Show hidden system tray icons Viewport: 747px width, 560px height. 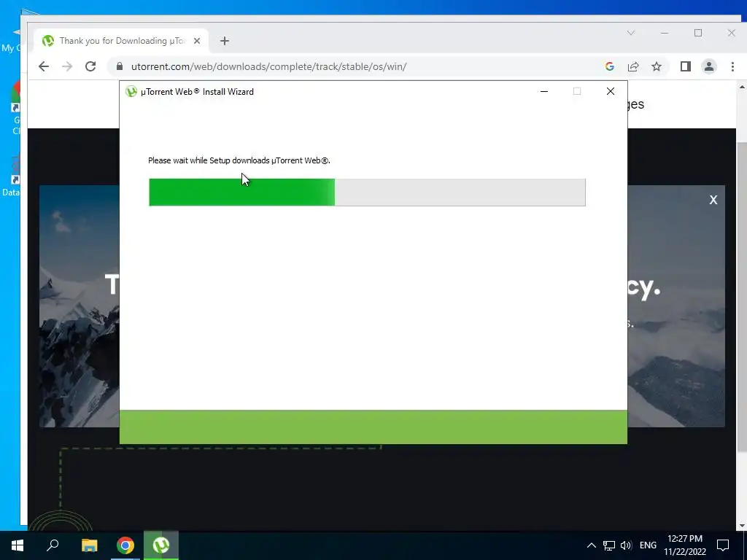(x=591, y=545)
